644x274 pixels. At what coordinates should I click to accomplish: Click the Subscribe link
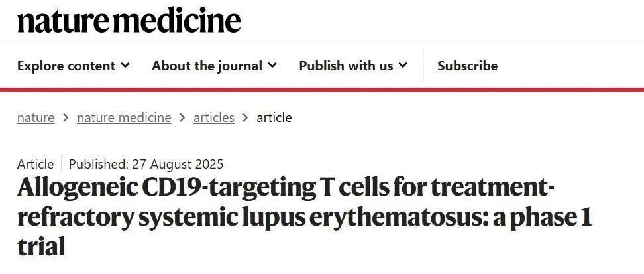coord(467,66)
